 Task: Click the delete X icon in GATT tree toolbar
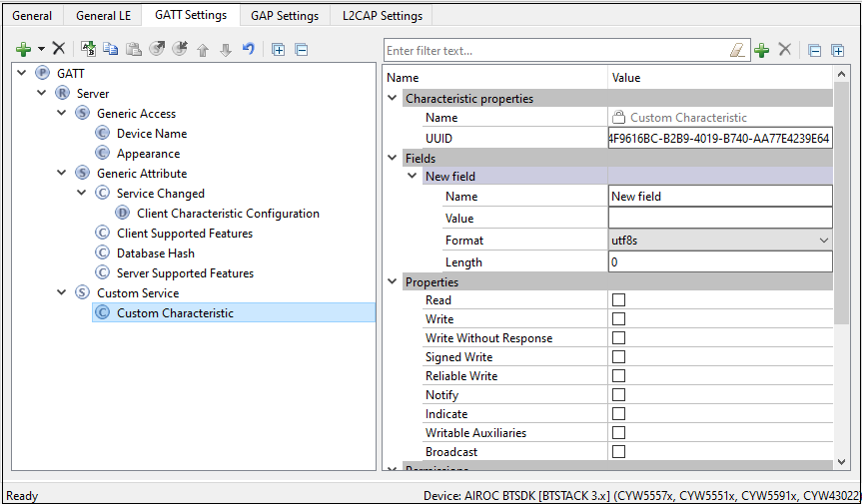tap(59, 49)
